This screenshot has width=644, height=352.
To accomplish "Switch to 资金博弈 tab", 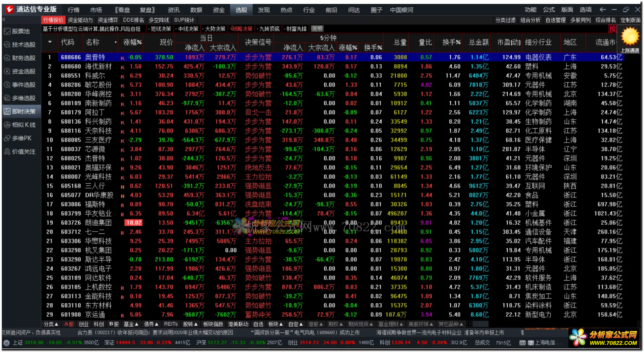I will click(x=108, y=20).
